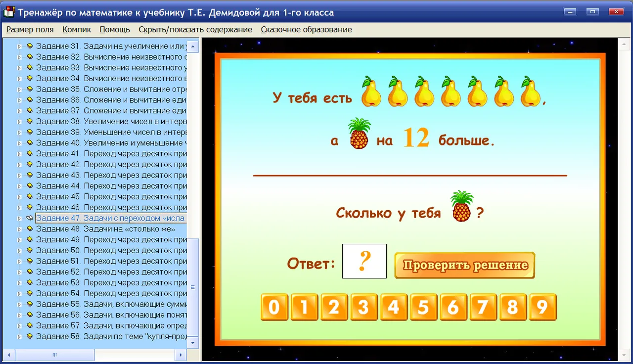Expand Задание 42 tree node
The height and width of the screenshot is (364, 633).
20,165
